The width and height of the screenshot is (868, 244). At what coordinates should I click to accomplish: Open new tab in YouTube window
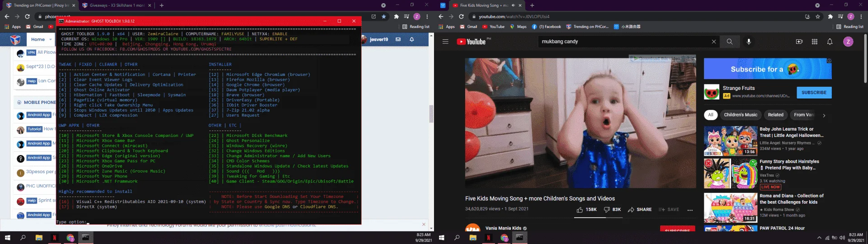coord(532,5)
